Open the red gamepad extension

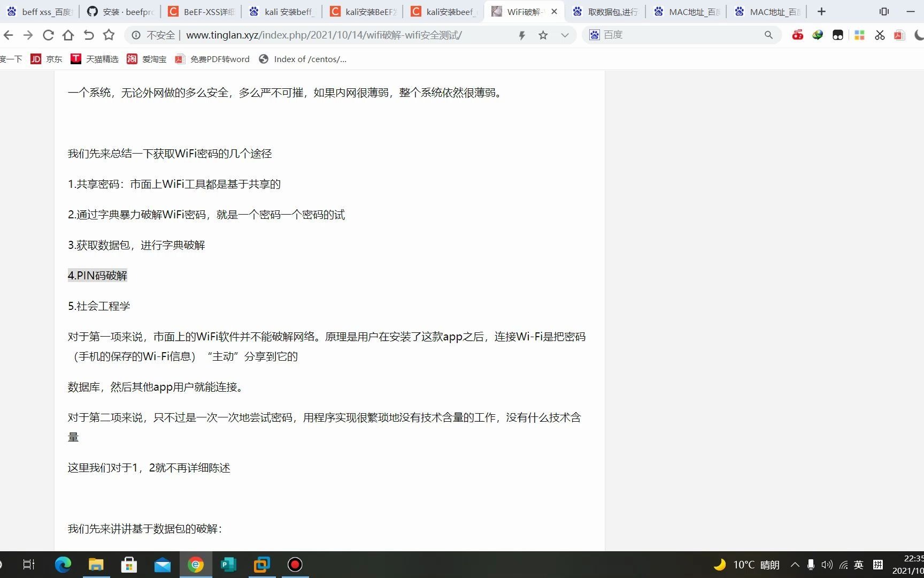[797, 35]
